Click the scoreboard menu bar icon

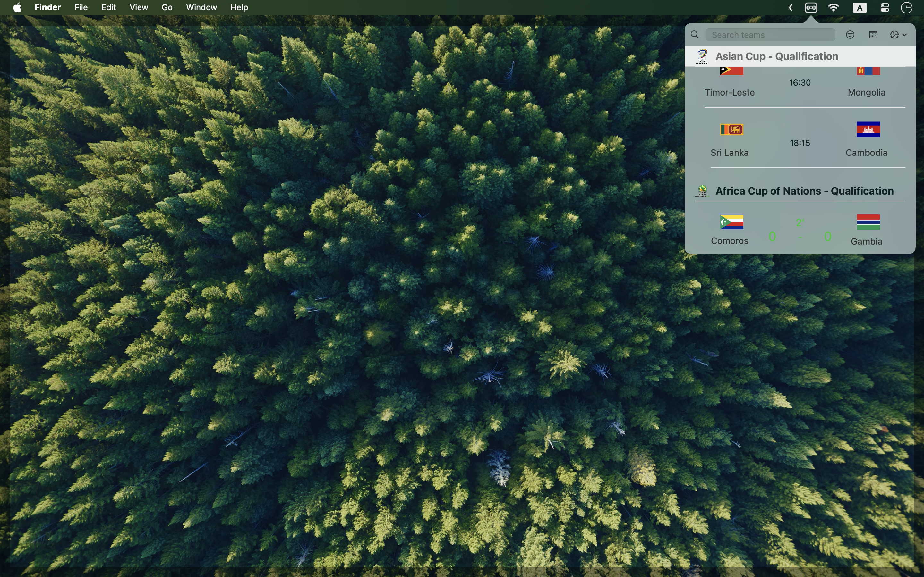pyautogui.click(x=811, y=8)
